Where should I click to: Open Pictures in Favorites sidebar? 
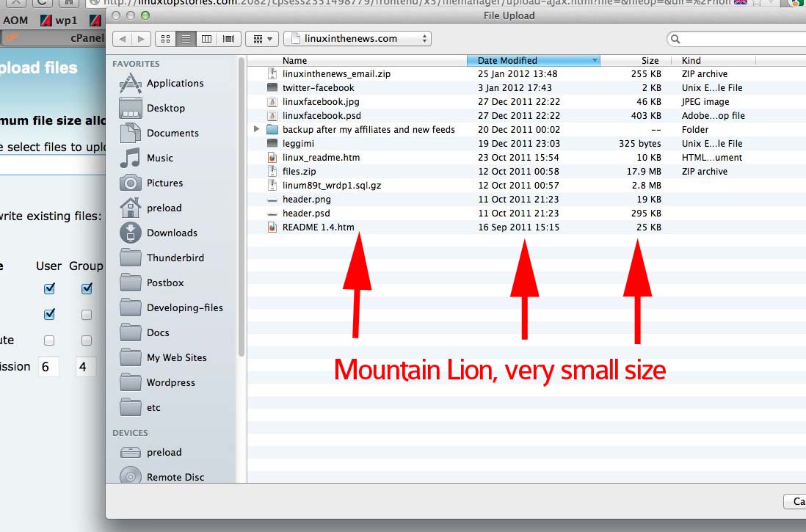point(151,183)
